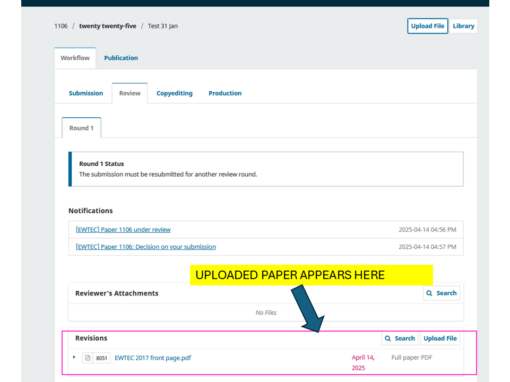Click the 'April 14, 2025' date
The height and width of the screenshot is (382, 510).
click(x=363, y=363)
